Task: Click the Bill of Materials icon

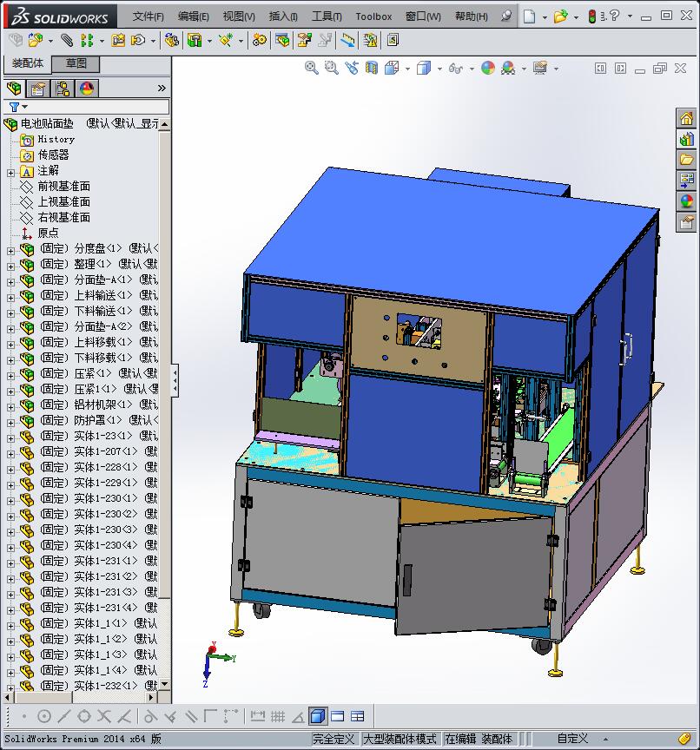Action: pyautogui.click(x=282, y=41)
